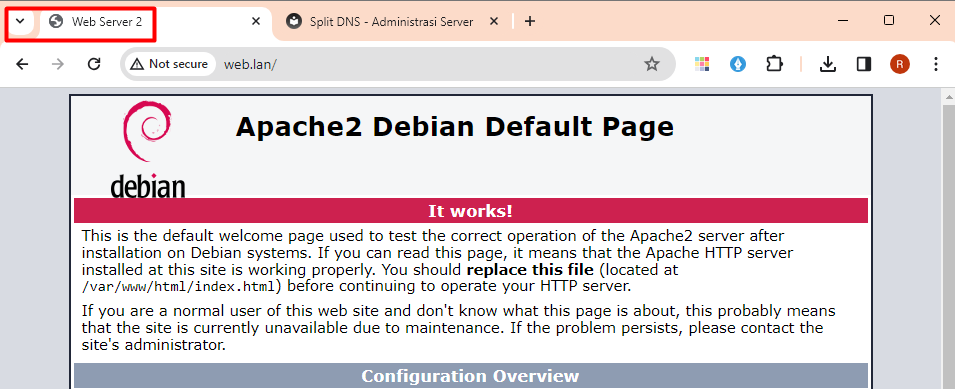Open the profile avatar R

pos(900,64)
